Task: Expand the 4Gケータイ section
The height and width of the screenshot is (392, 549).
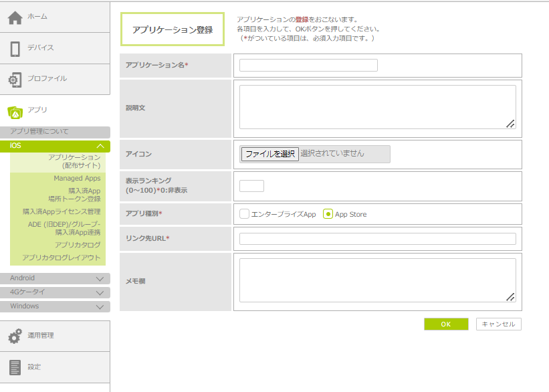Action: click(x=100, y=293)
